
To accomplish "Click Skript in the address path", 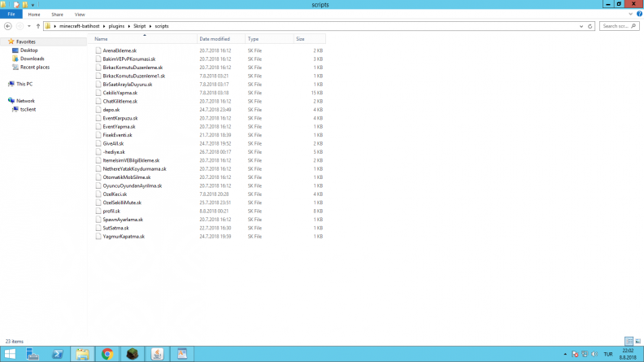I will click(x=139, y=26).
